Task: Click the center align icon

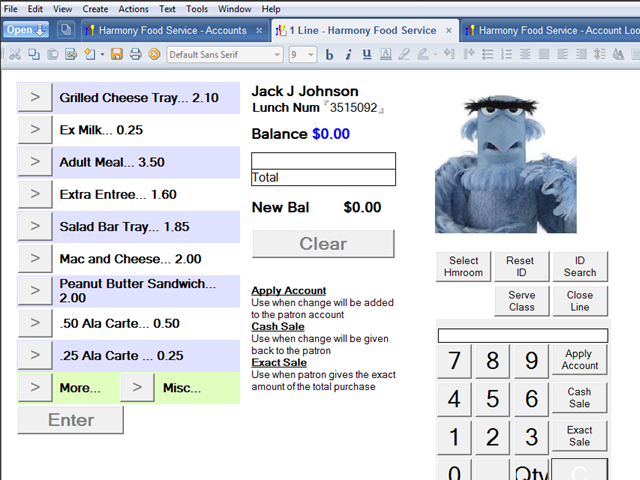Action: [x=525, y=54]
